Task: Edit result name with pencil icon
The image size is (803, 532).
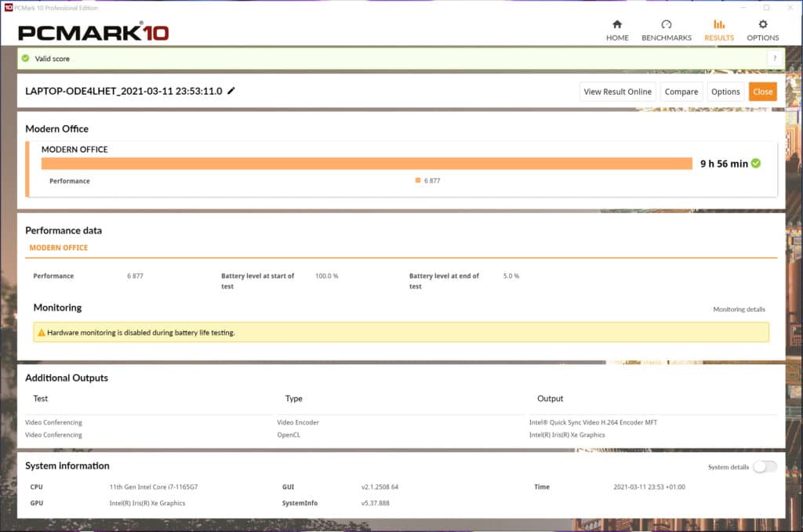Action: 231,91
